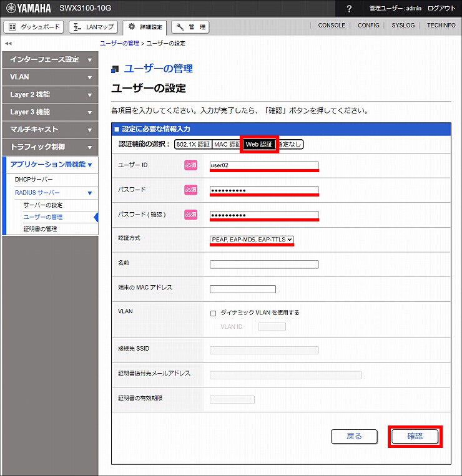Open the 詳細設定 tab

coord(145,27)
